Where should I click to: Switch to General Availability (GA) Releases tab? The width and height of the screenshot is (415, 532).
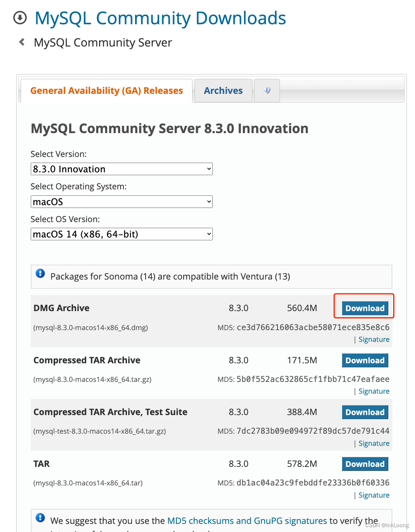click(x=106, y=91)
